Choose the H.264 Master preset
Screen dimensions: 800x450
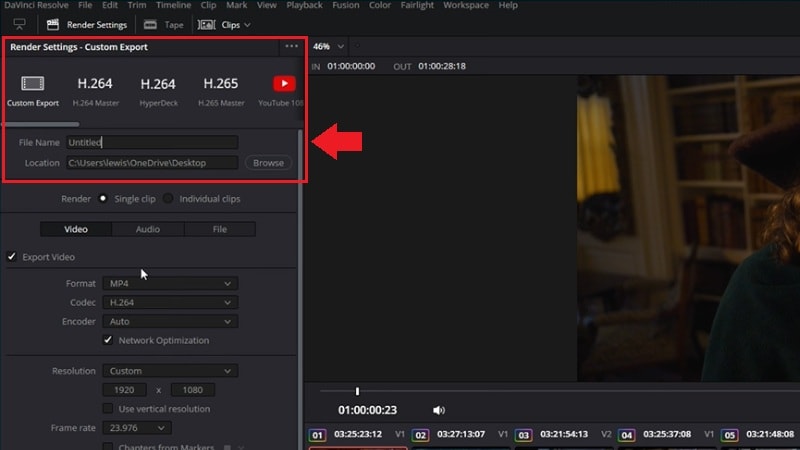coord(95,91)
